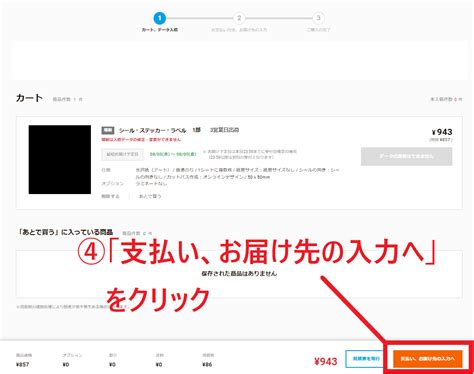Click the black ¥943 item price
The width and height of the screenshot is (474, 374).
point(442,132)
